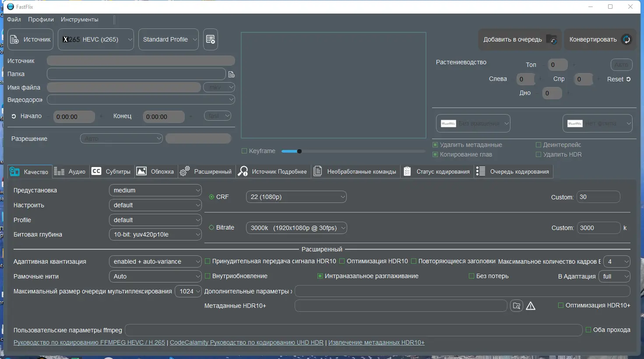Open the Профили menu

(x=41, y=19)
